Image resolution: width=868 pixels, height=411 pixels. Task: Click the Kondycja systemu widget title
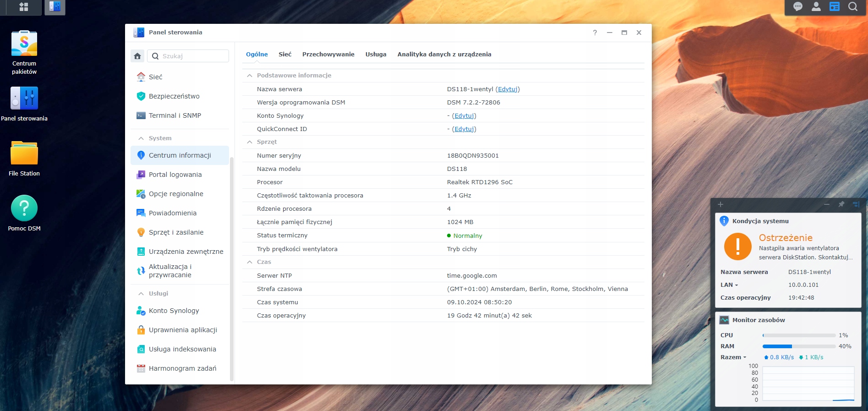[760, 221]
